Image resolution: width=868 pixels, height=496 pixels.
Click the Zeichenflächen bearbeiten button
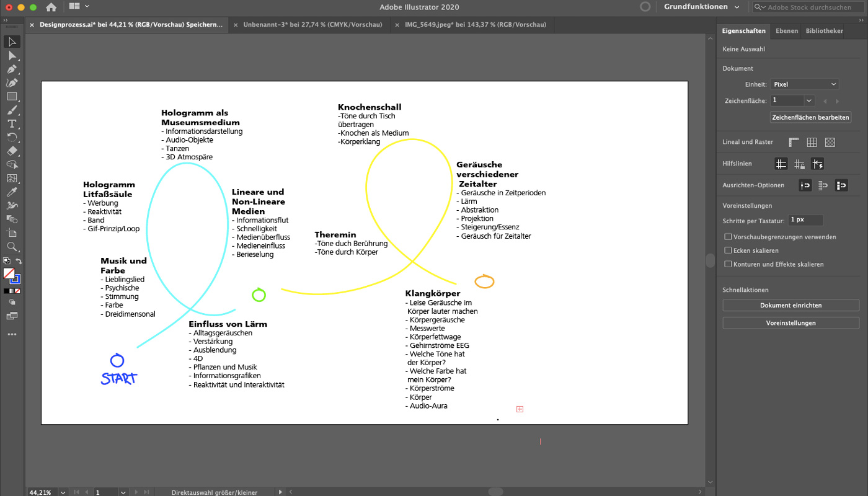tap(810, 117)
